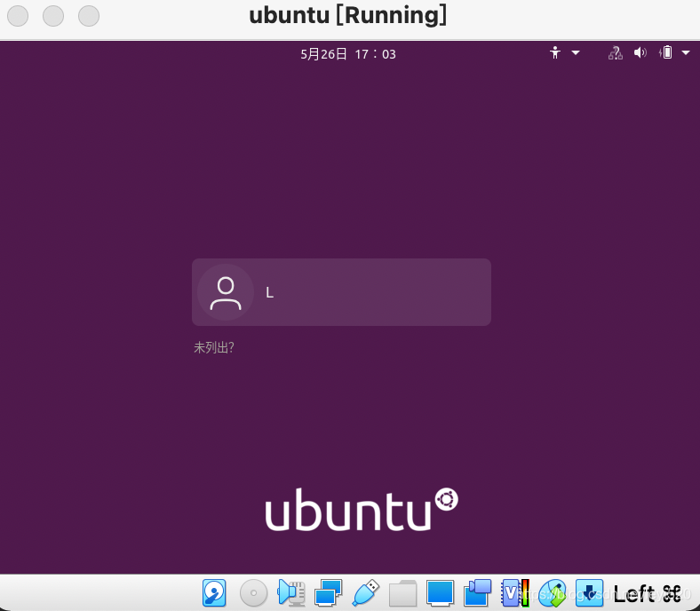Open the display settings status icon
This screenshot has width=700, height=611.
(x=441, y=592)
